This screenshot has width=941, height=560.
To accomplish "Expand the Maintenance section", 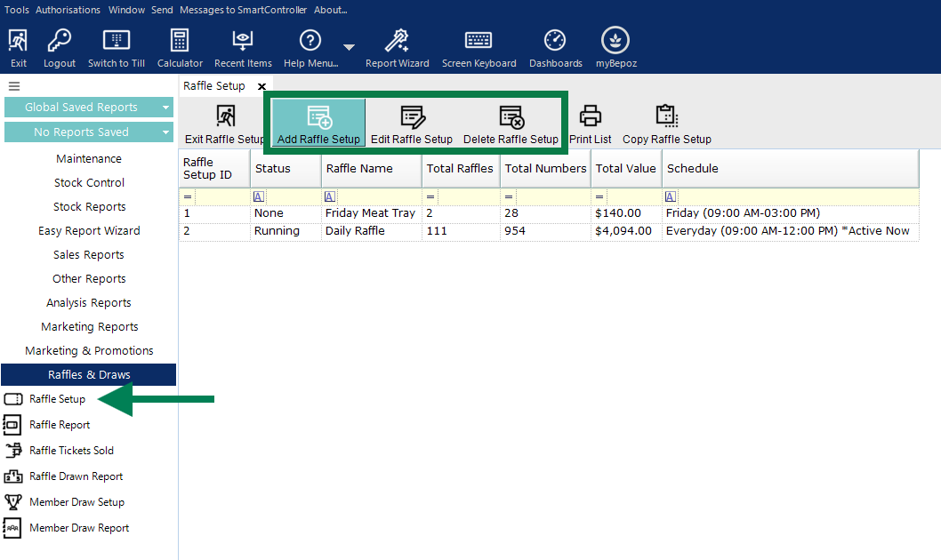I will click(x=89, y=158).
